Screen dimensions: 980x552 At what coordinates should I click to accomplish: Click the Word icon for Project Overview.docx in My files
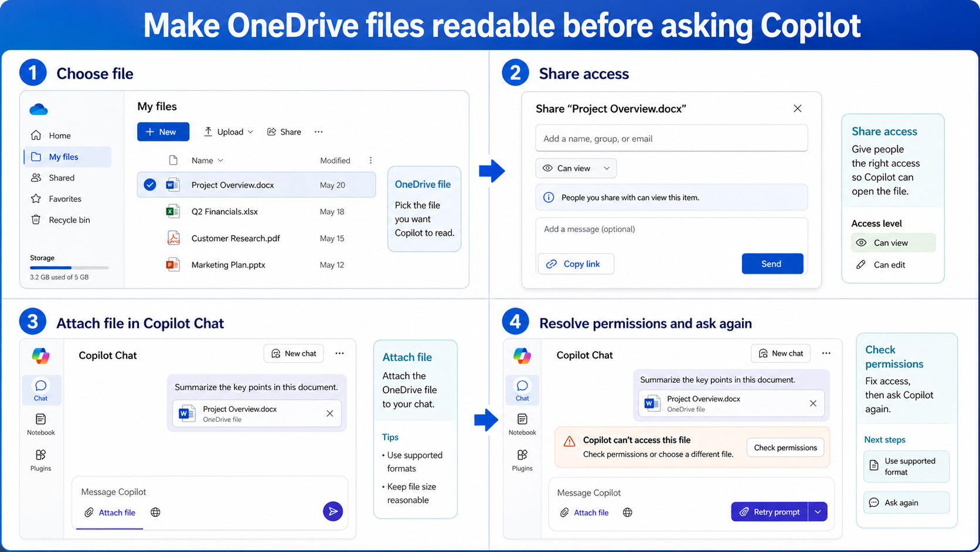172,185
